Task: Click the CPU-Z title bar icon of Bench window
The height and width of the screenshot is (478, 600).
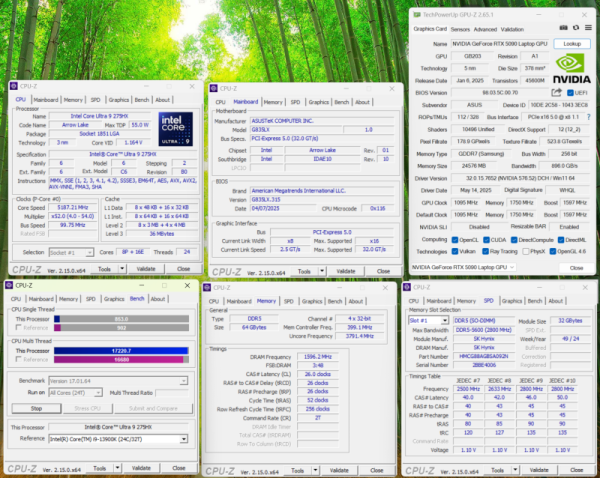Action: pyautogui.click(x=9, y=285)
